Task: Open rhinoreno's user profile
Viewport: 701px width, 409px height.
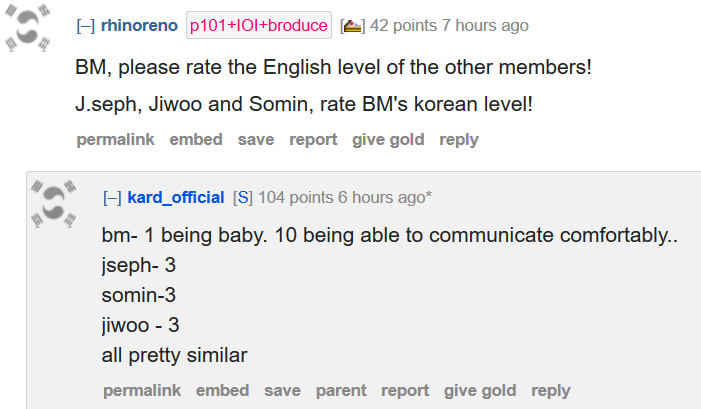Action: [x=140, y=26]
